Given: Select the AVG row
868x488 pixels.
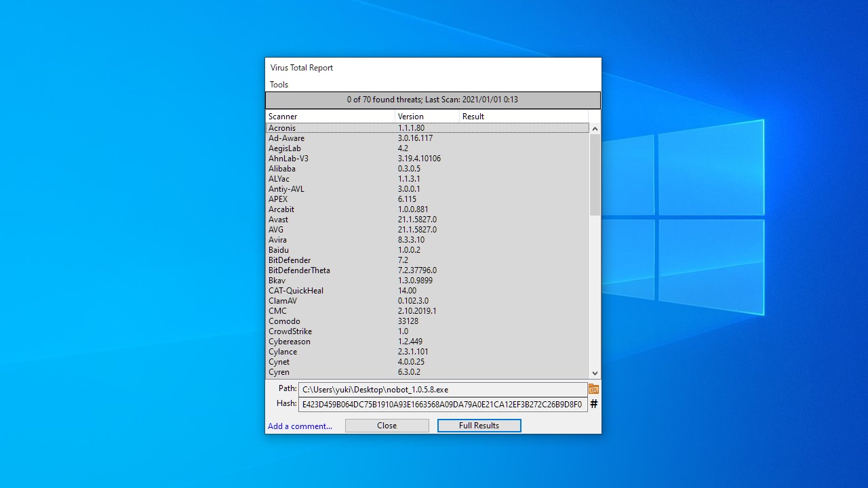Looking at the screenshot, I should click(427, 230).
